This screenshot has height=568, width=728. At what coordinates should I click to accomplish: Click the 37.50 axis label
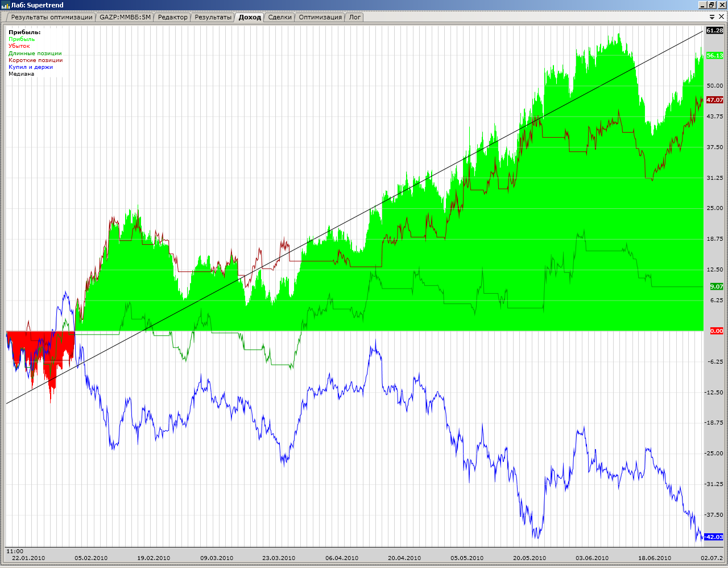pyautogui.click(x=715, y=147)
